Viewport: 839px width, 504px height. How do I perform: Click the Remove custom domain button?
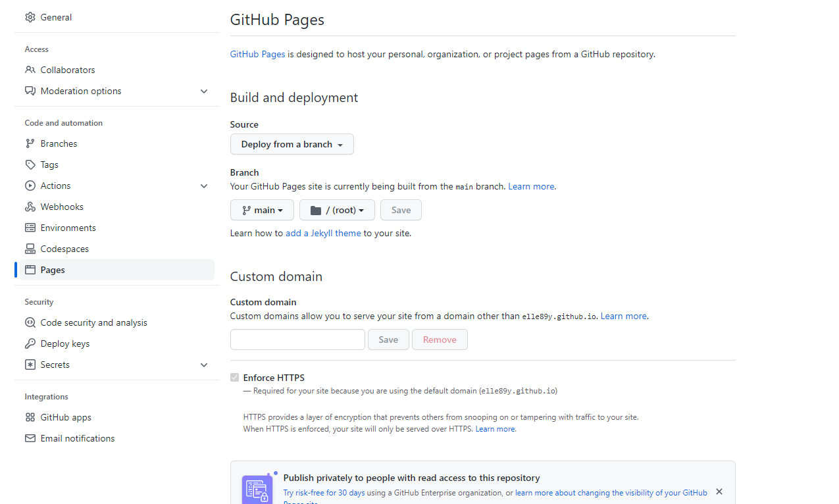[440, 340]
